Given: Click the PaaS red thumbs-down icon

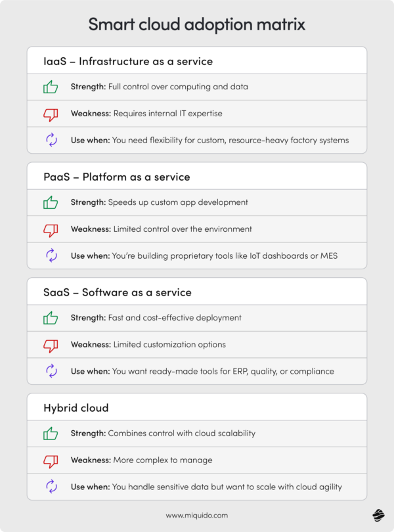Looking at the screenshot, I should tap(51, 230).
